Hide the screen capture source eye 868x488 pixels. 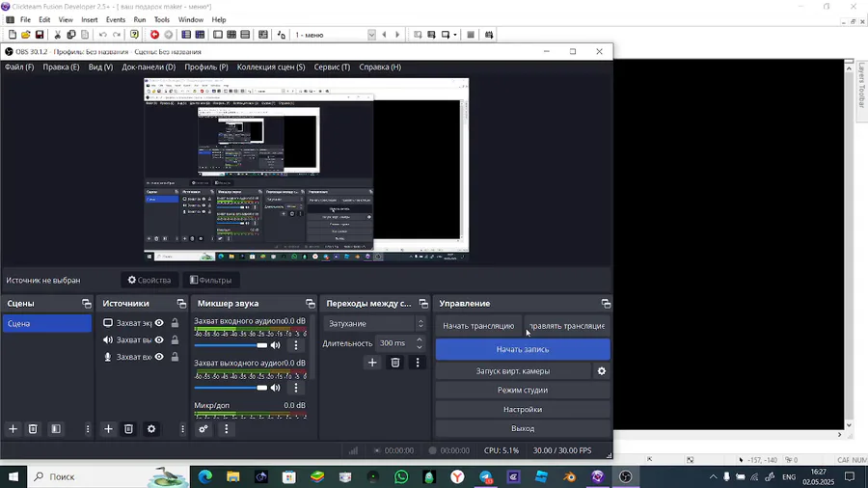159,323
